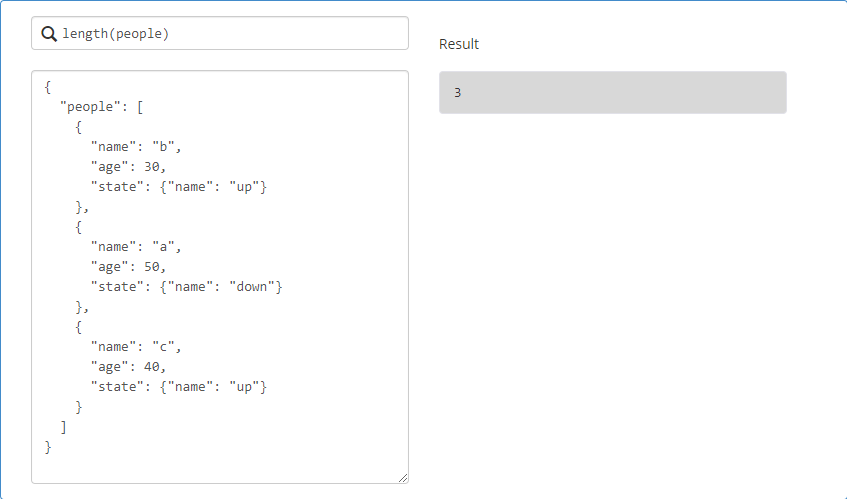Click the "name": "c" line

(136, 347)
